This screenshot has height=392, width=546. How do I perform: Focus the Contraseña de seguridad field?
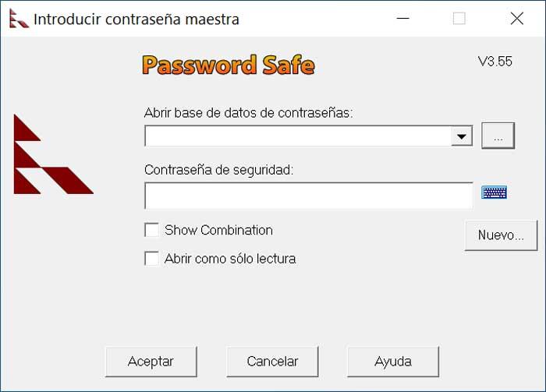[308, 196]
